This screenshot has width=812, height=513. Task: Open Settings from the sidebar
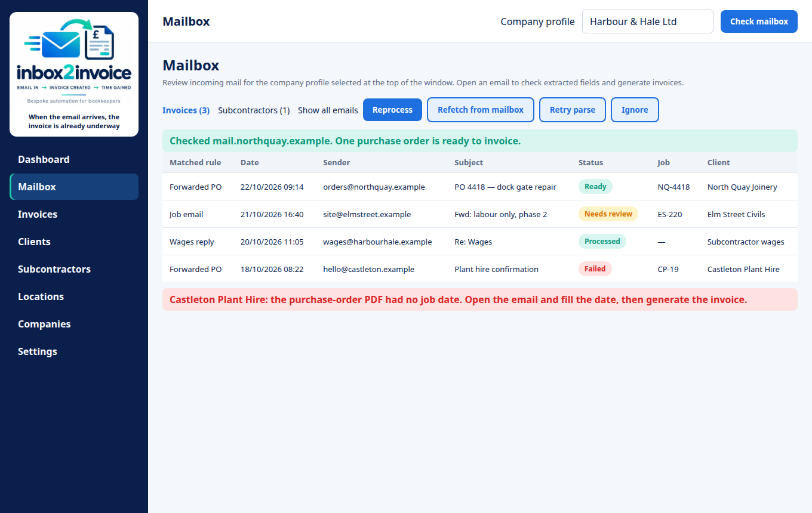pos(74,351)
